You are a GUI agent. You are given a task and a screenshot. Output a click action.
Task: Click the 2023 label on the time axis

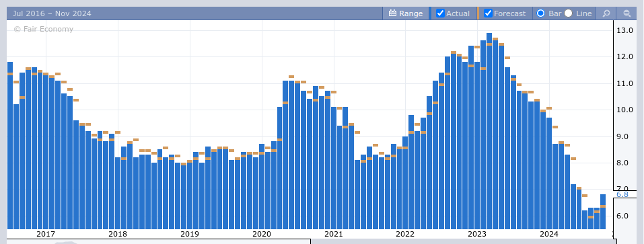(478, 234)
